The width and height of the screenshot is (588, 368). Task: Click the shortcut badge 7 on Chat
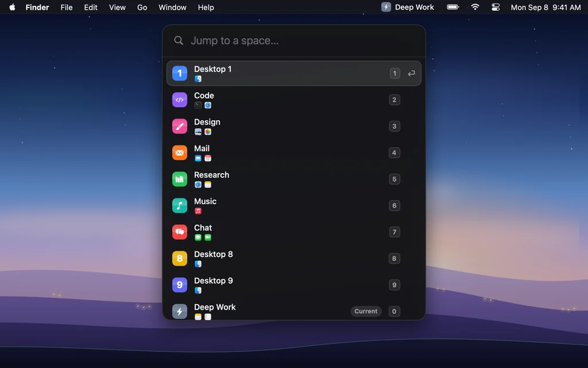[x=394, y=232]
